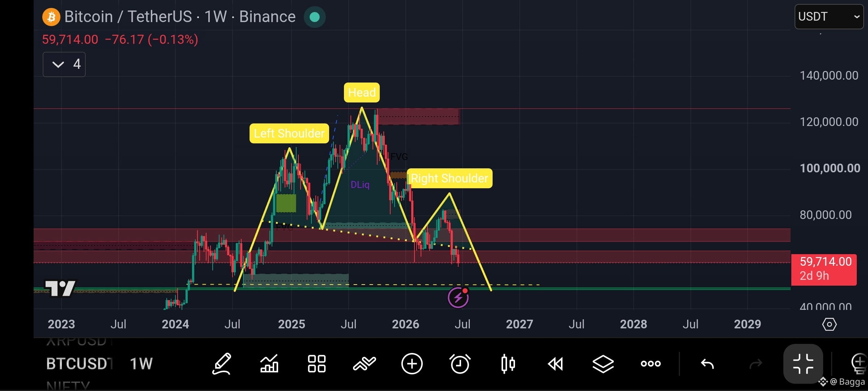Exit fullscreen with the collapse icon
This screenshot has width=868, height=391.
(x=803, y=363)
